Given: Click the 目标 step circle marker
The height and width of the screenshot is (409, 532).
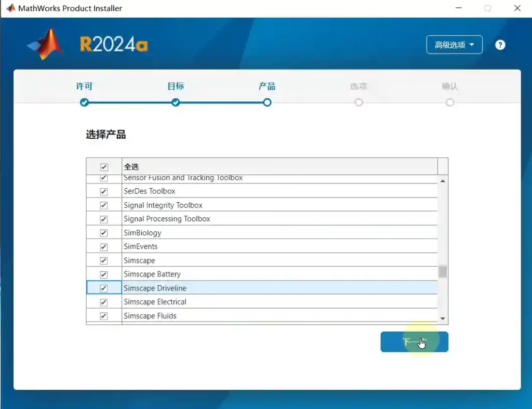Looking at the screenshot, I should (x=176, y=102).
